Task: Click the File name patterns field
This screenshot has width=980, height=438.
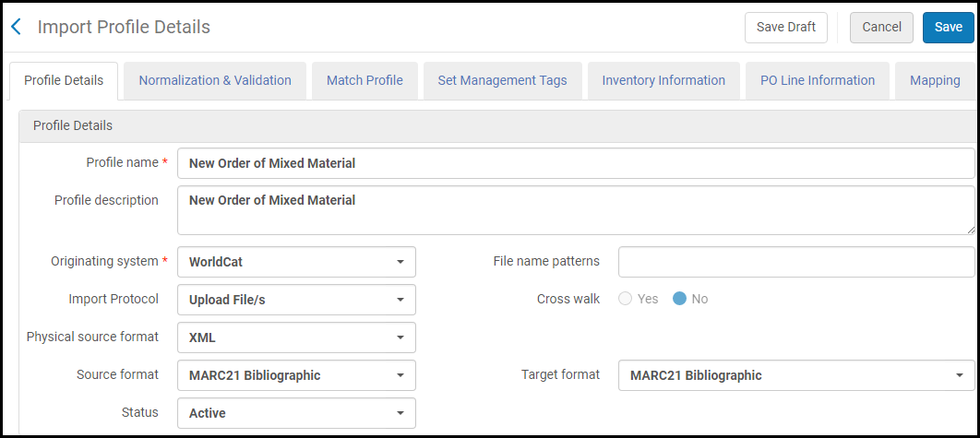Action: (796, 262)
